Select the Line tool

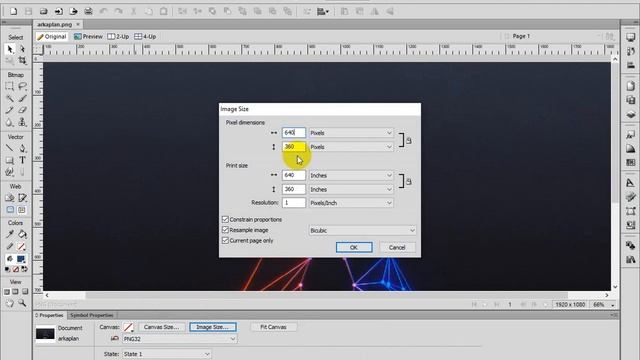pos(10,148)
